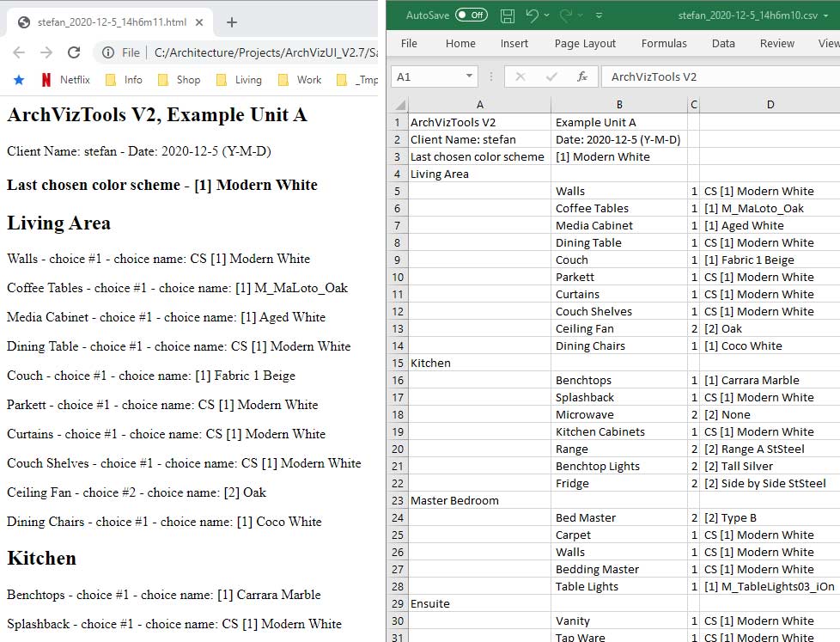Select the Coffee Tables cell
The height and width of the screenshot is (642, 840).
click(619, 208)
